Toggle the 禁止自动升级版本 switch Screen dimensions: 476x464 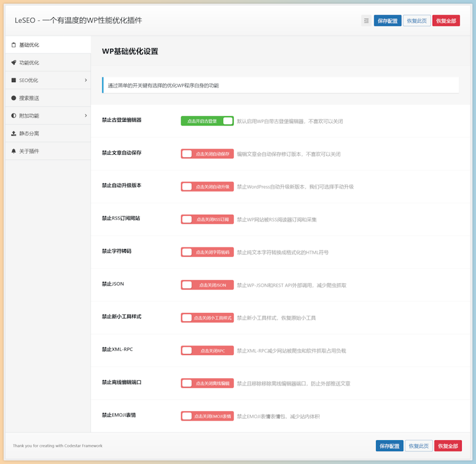(207, 186)
